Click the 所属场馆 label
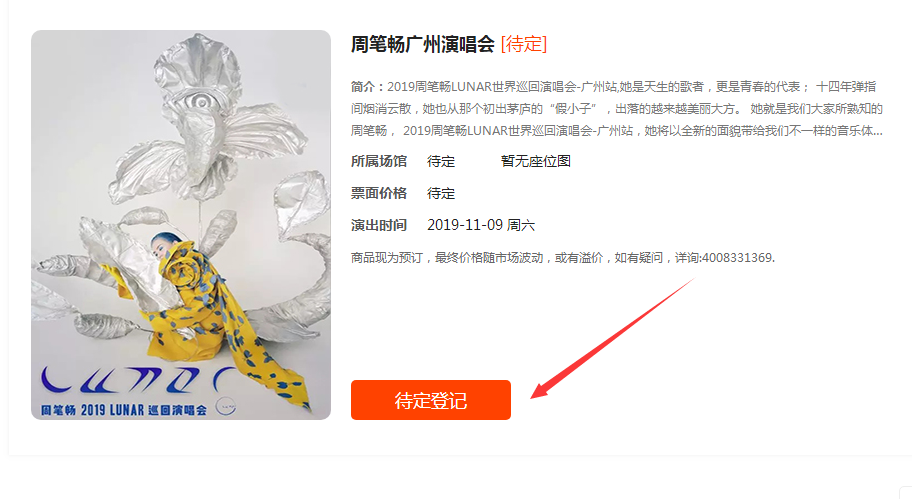This screenshot has height=499, width=912. click(x=379, y=161)
